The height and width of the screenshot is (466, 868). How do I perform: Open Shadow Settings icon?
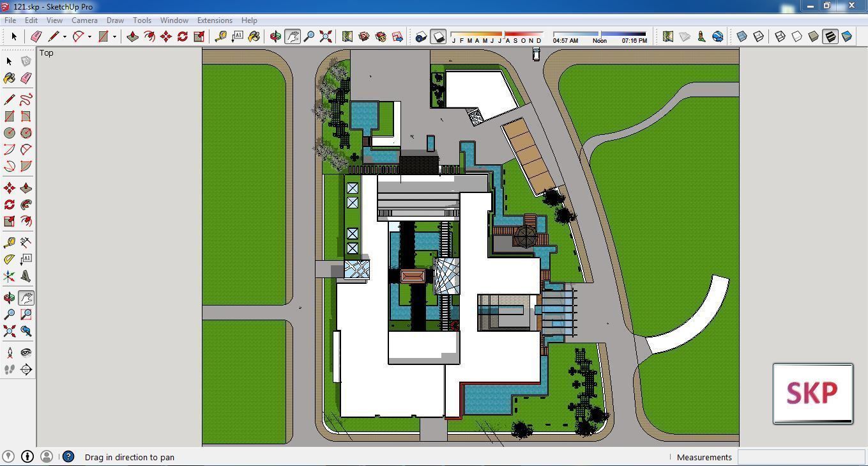pyautogui.click(x=422, y=36)
